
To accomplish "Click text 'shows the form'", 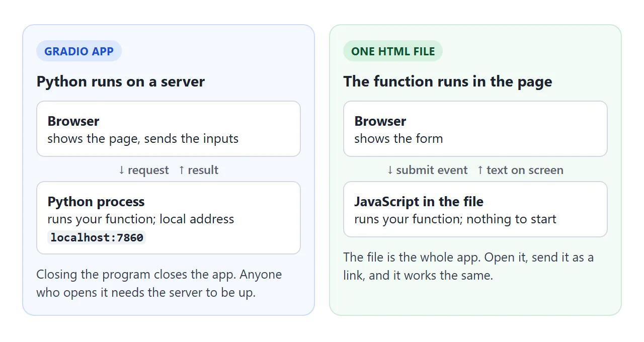I will click(x=398, y=139).
